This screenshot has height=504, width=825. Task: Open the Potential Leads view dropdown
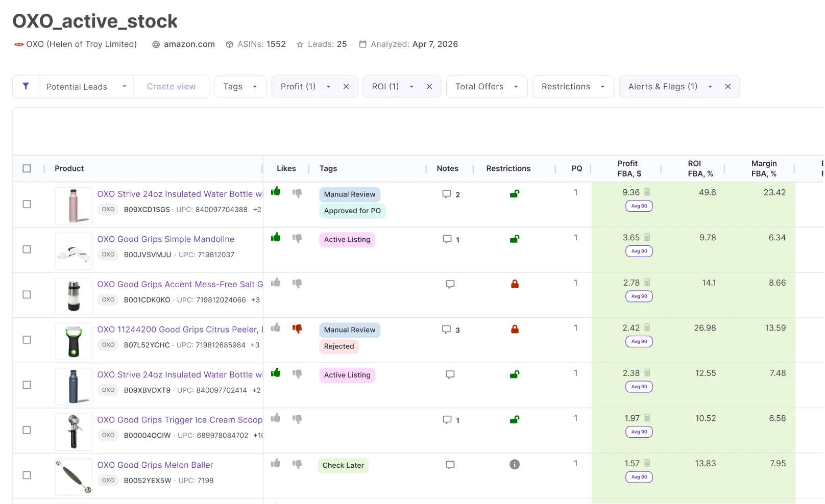pos(86,87)
